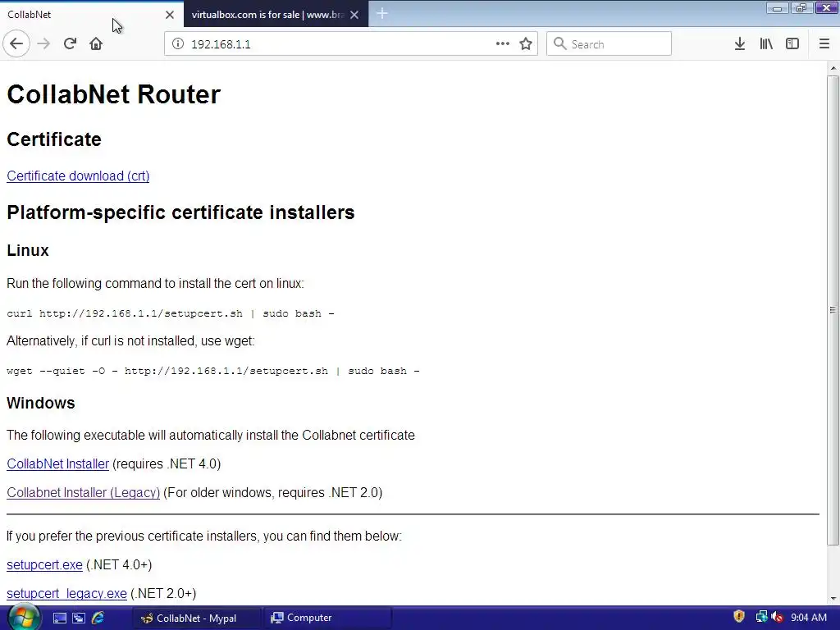Focus the Search box in the toolbar
The width and height of the screenshot is (840, 630).
[609, 44]
